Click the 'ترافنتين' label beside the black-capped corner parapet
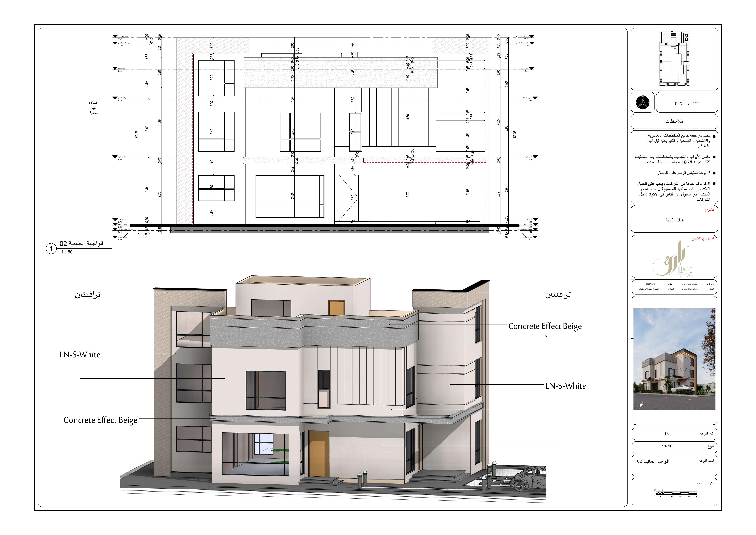The height and width of the screenshot is (535, 756). pos(558,294)
